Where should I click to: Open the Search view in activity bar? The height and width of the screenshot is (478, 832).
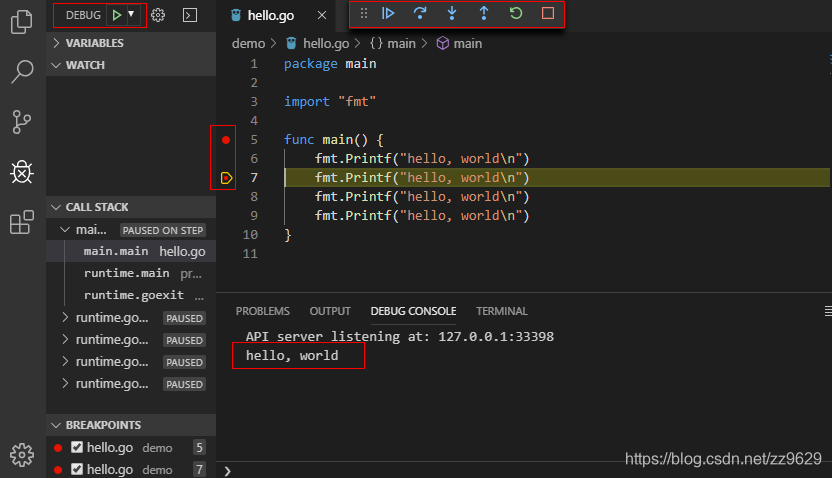[22, 72]
